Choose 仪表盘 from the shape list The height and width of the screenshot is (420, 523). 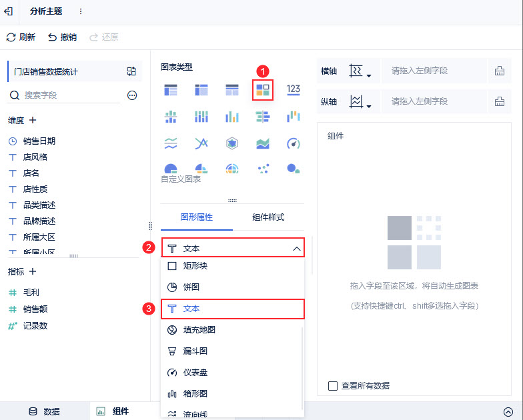click(x=232, y=373)
